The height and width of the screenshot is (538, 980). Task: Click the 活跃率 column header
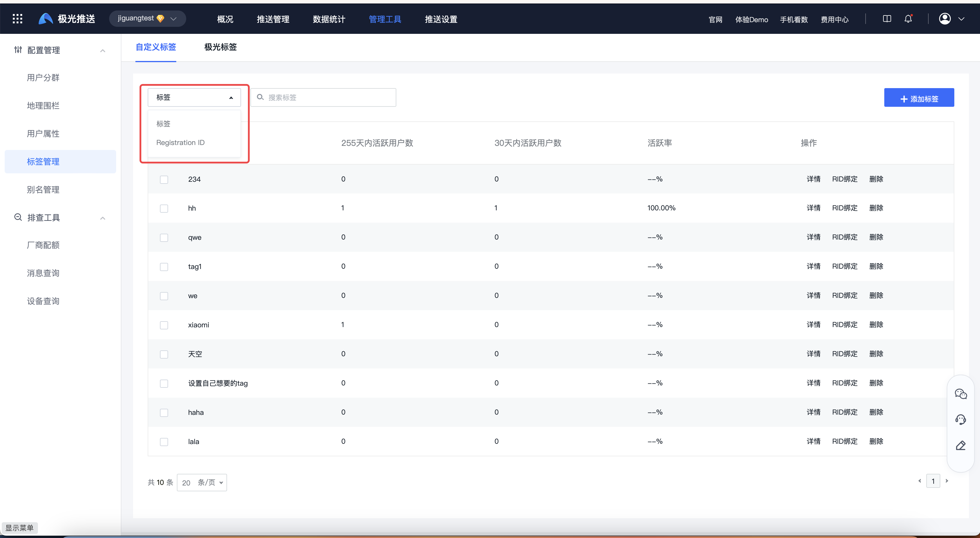[660, 143]
